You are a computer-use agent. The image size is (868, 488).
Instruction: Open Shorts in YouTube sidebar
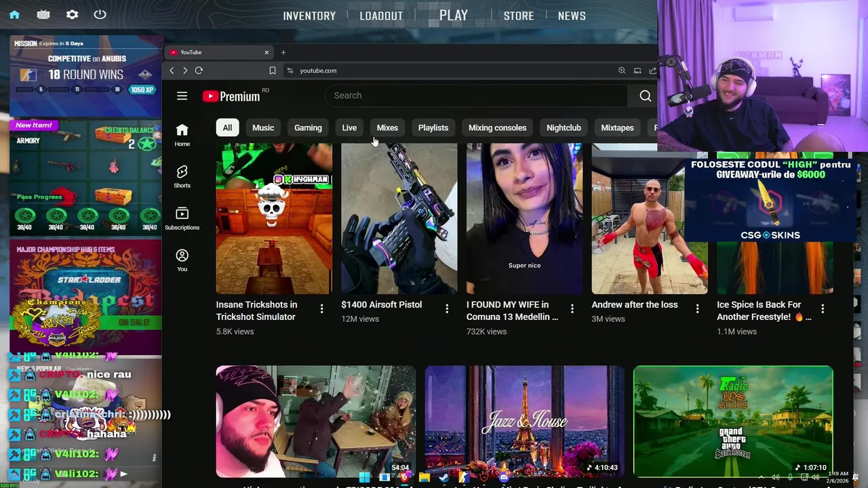coord(182,176)
